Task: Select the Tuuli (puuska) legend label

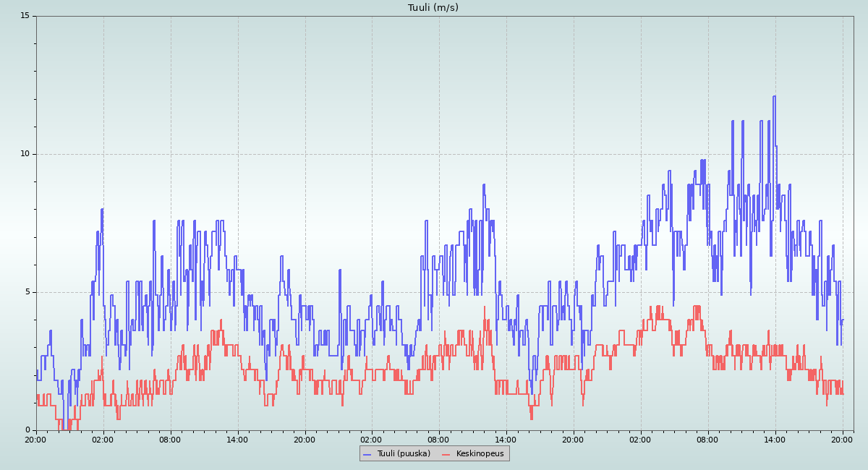Action: tap(404, 453)
